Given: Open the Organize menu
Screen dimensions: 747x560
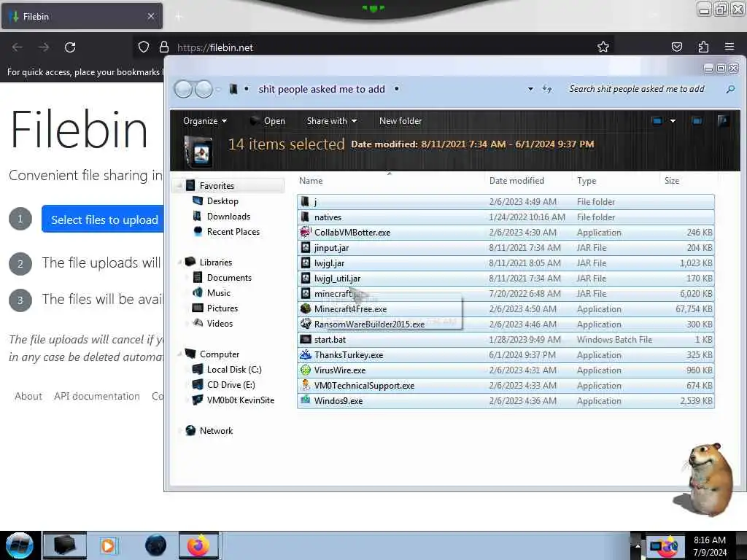Looking at the screenshot, I should [205, 121].
